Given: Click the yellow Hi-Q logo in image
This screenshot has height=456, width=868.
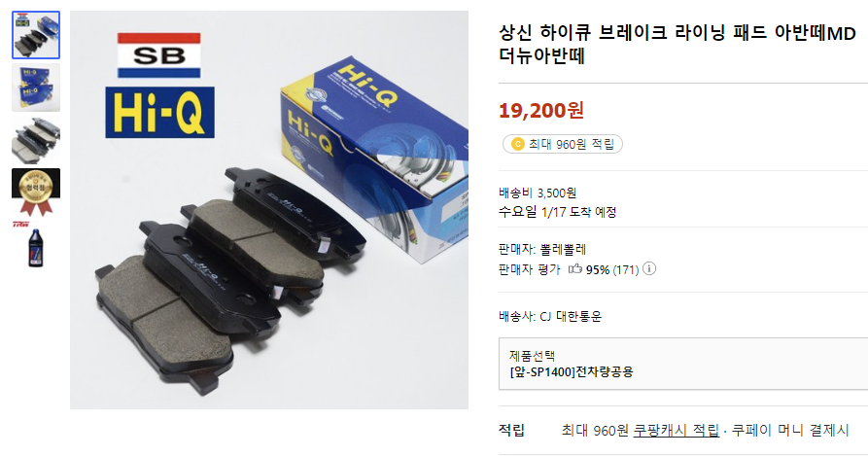Looking at the screenshot, I should (x=160, y=113).
